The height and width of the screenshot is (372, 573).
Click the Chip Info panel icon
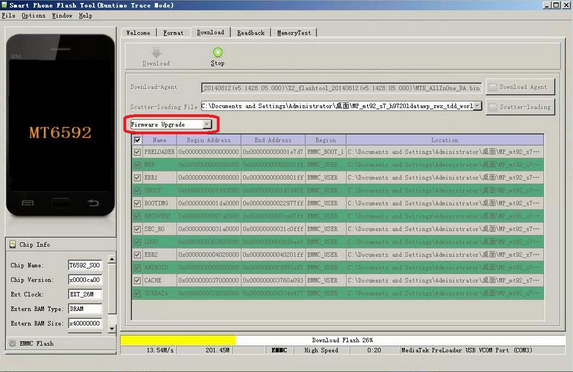click(13, 244)
